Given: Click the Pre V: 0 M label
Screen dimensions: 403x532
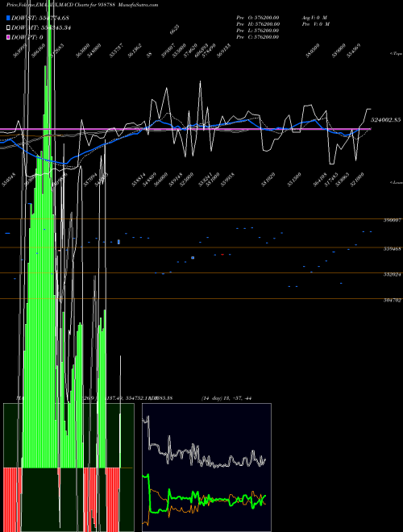Looking at the screenshot, I should [316, 23].
